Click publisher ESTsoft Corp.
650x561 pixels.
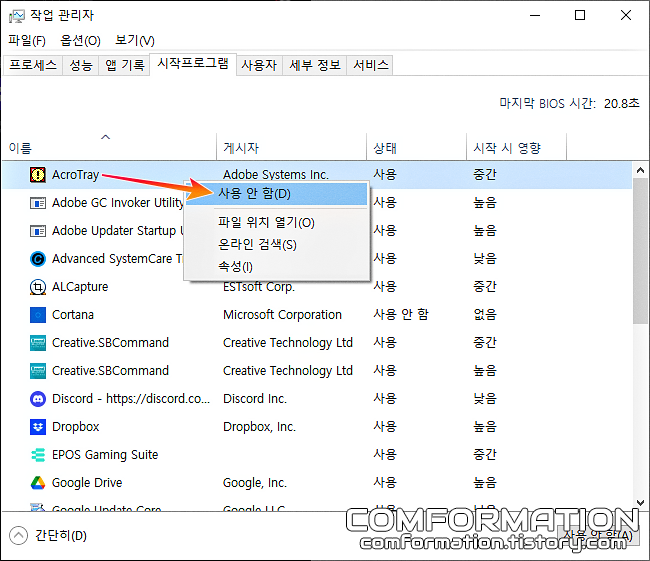259,287
